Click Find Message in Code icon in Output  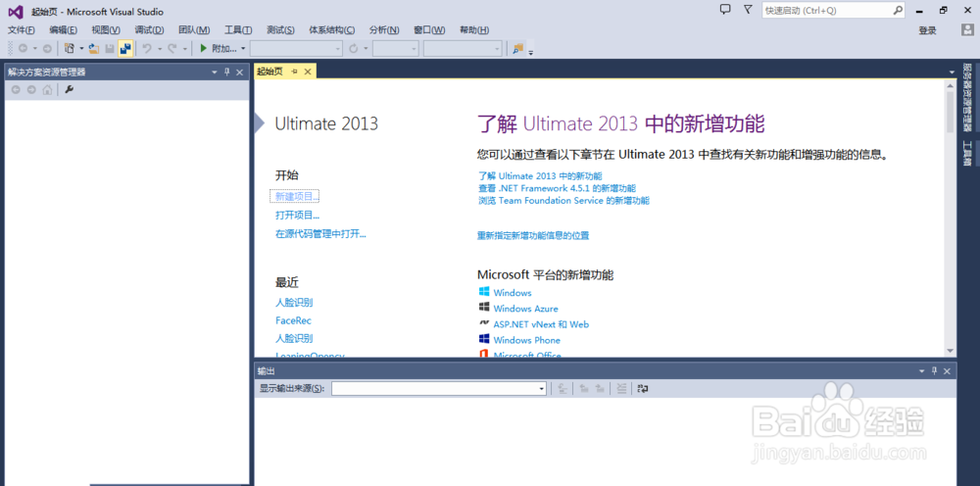click(563, 389)
